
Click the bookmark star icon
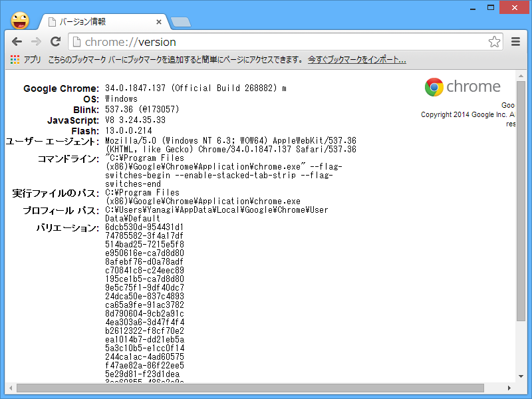(x=494, y=41)
